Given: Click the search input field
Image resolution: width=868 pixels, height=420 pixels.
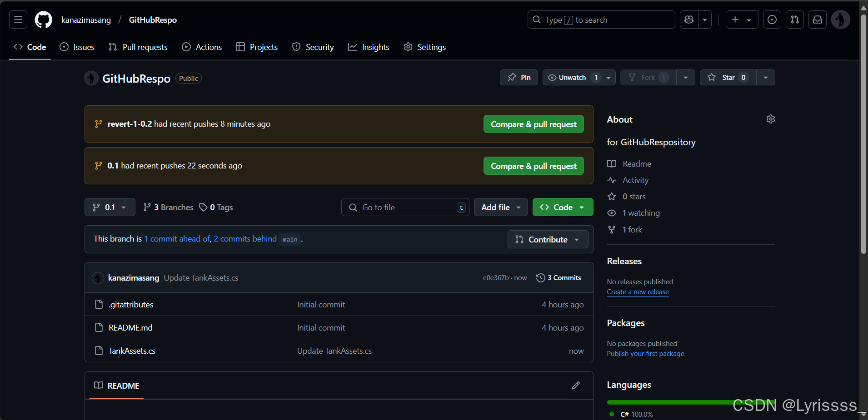Looking at the screenshot, I should [601, 20].
